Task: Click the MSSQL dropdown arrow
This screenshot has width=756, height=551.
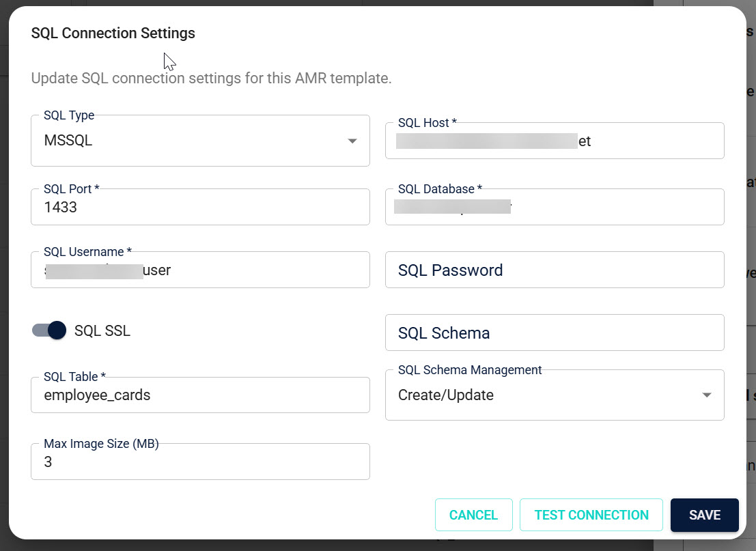Action: tap(352, 141)
